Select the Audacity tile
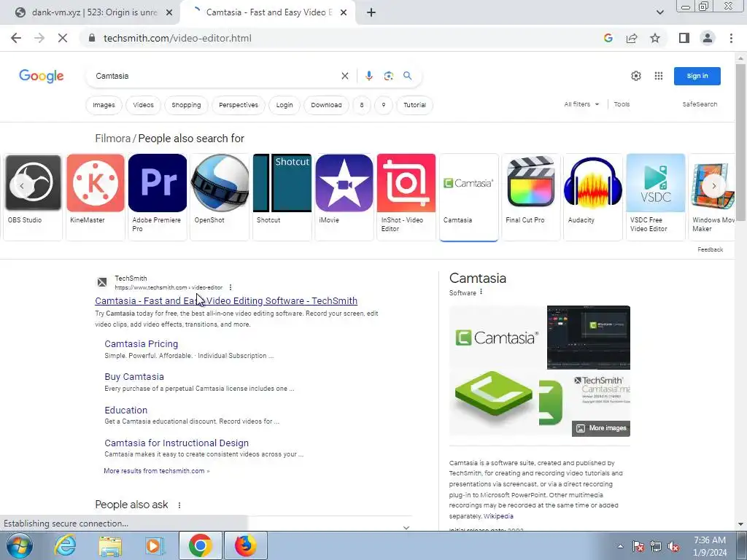This screenshot has width=747, height=560. [x=593, y=197]
